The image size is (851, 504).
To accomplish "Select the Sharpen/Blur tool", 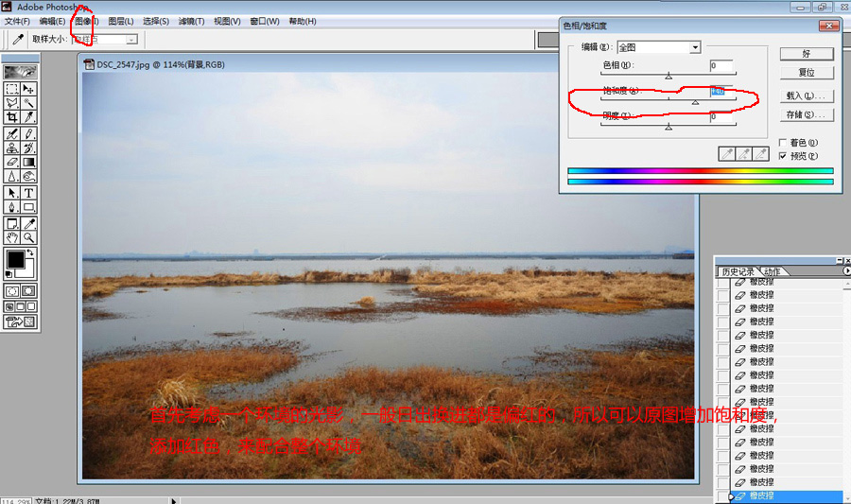I will tap(12, 176).
